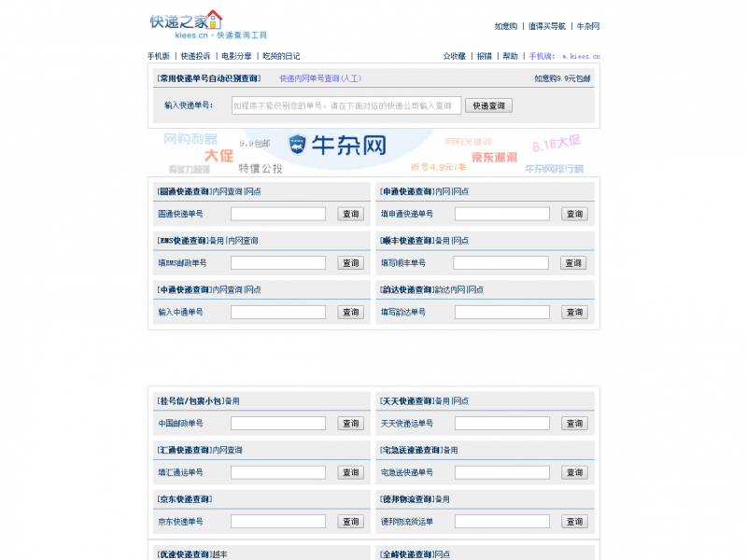
Task: Open 吃货的日记 menu link
Action: click(281, 56)
